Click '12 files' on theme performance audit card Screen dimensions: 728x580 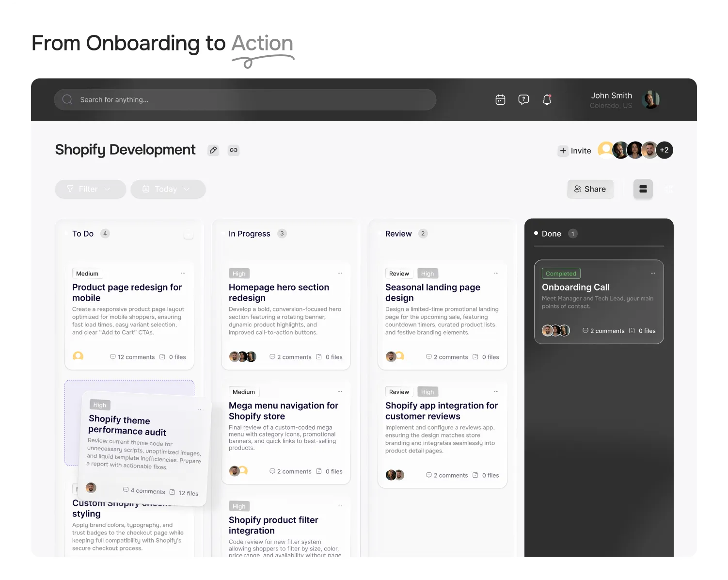coord(184,493)
